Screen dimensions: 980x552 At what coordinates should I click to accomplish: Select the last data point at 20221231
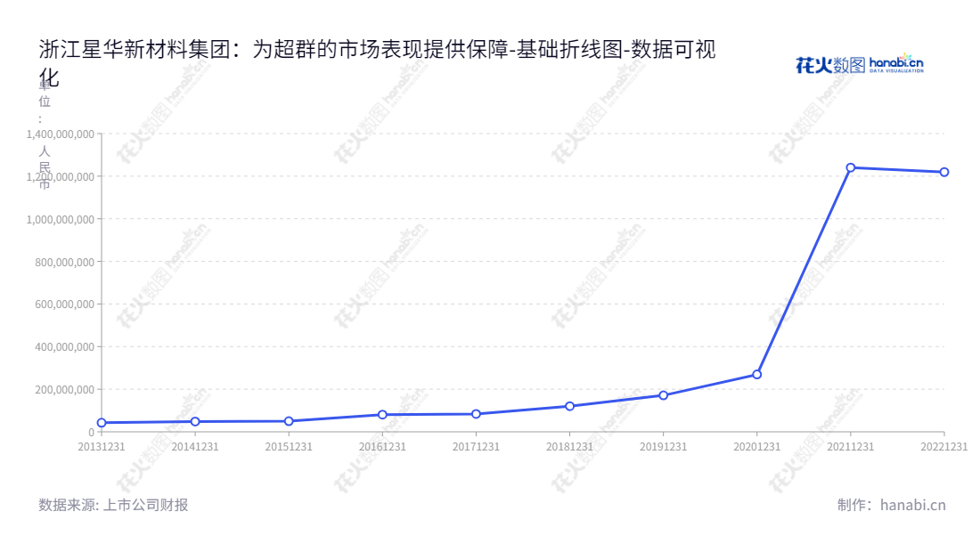coord(944,172)
